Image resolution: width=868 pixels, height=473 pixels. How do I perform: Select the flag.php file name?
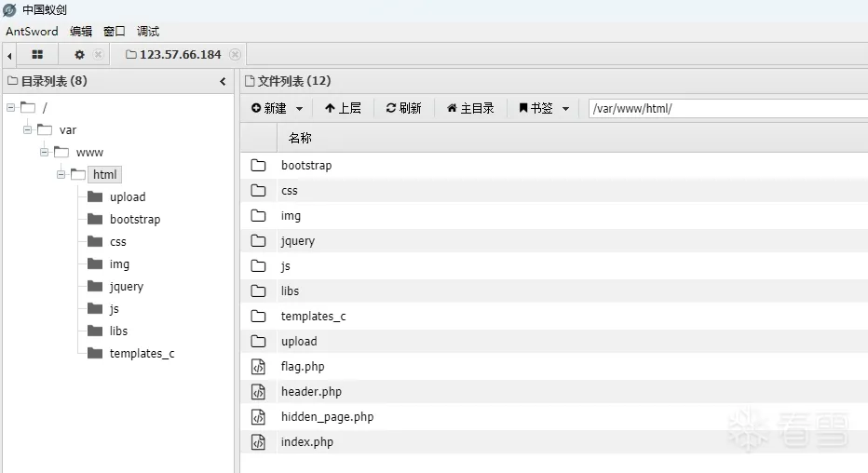303,367
